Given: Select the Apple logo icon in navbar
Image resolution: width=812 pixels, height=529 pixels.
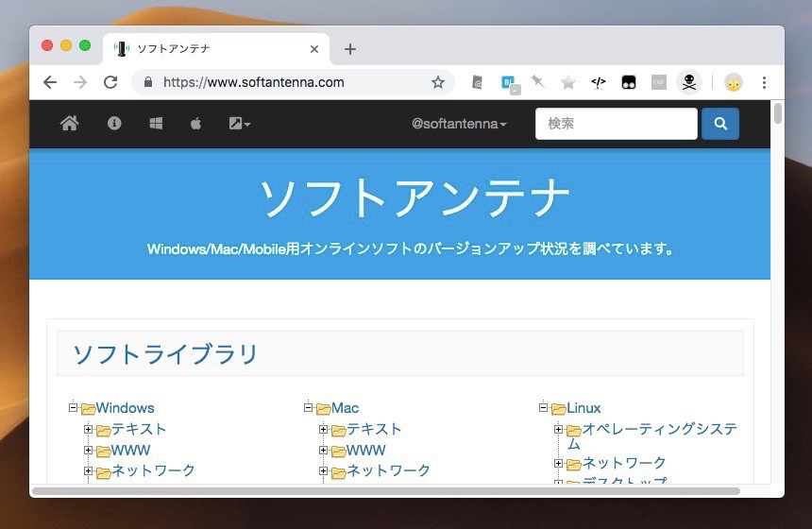Looking at the screenshot, I should coord(195,124).
